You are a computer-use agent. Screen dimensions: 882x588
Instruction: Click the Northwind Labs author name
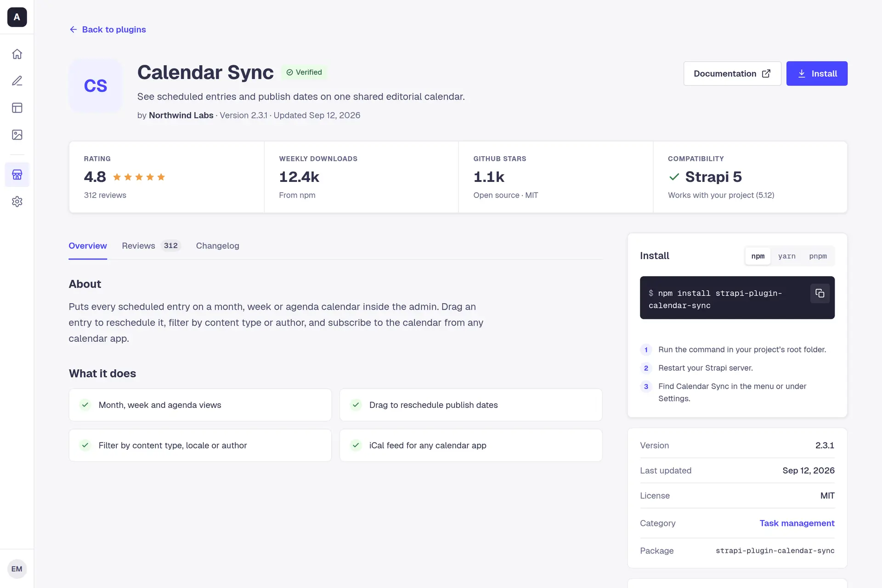(181, 115)
